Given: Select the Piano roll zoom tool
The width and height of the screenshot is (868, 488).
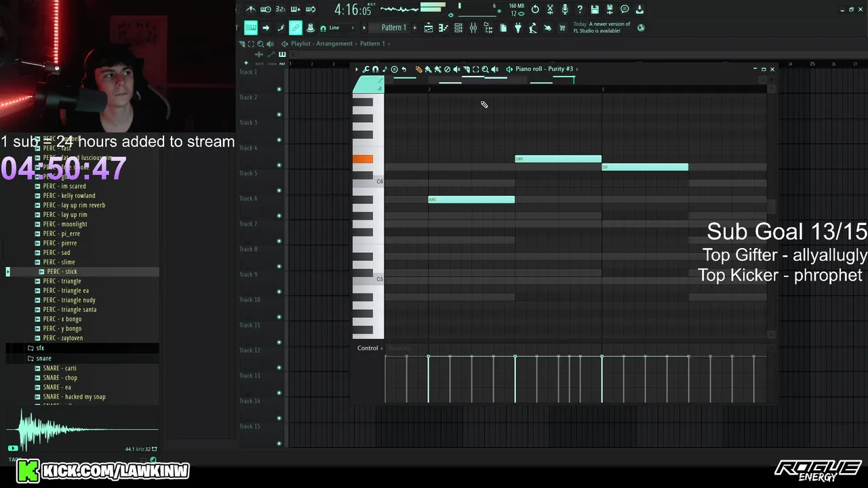Looking at the screenshot, I should point(485,69).
